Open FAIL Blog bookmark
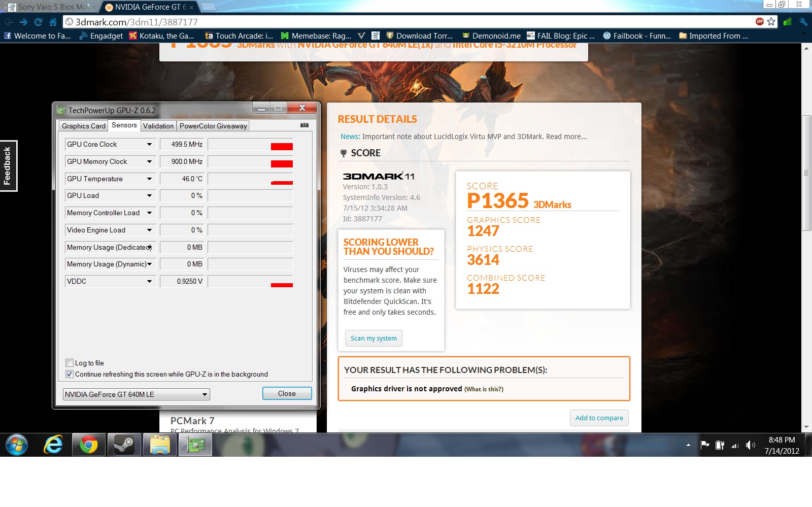The width and height of the screenshot is (812, 507). pyautogui.click(x=561, y=36)
